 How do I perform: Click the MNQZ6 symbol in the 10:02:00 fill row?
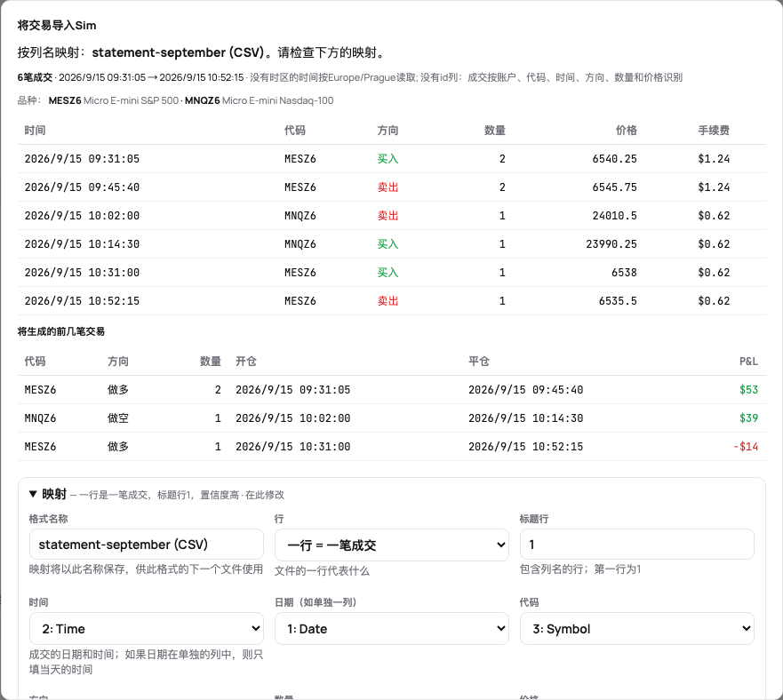(x=300, y=216)
